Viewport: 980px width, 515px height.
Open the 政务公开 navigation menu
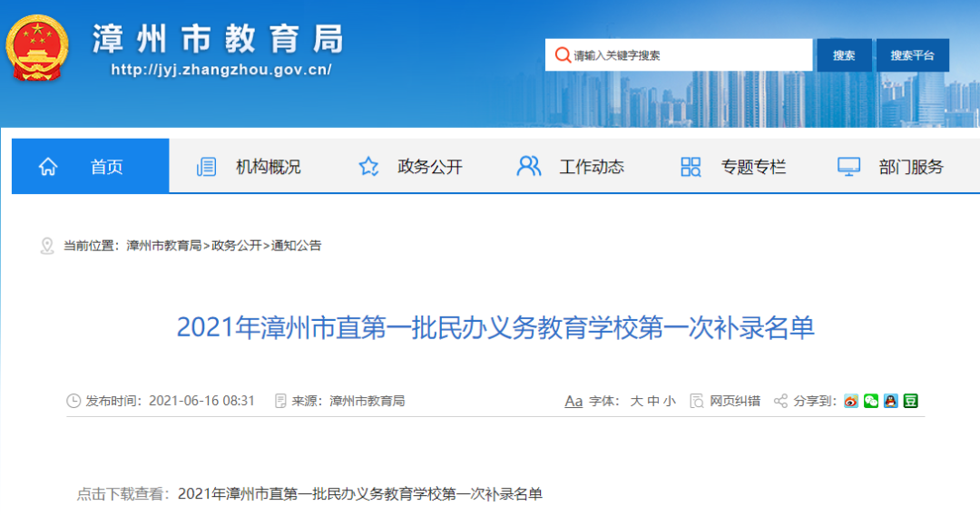[x=429, y=167]
